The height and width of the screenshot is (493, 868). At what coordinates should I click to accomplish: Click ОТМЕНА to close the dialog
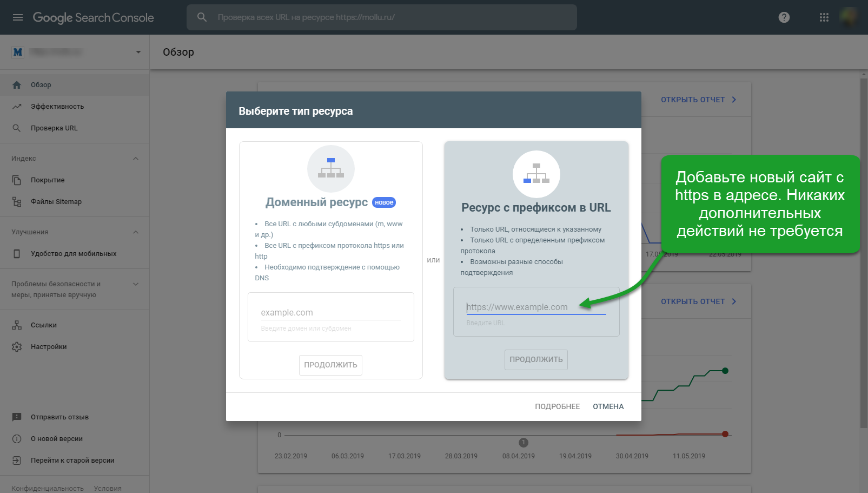(608, 406)
